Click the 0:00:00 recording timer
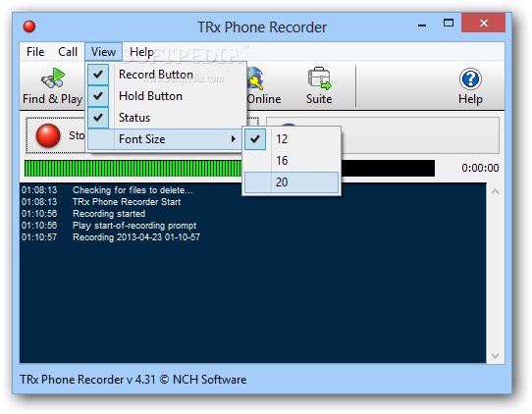This screenshot has height=414, width=532. pyautogui.click(x=480, y=168)
